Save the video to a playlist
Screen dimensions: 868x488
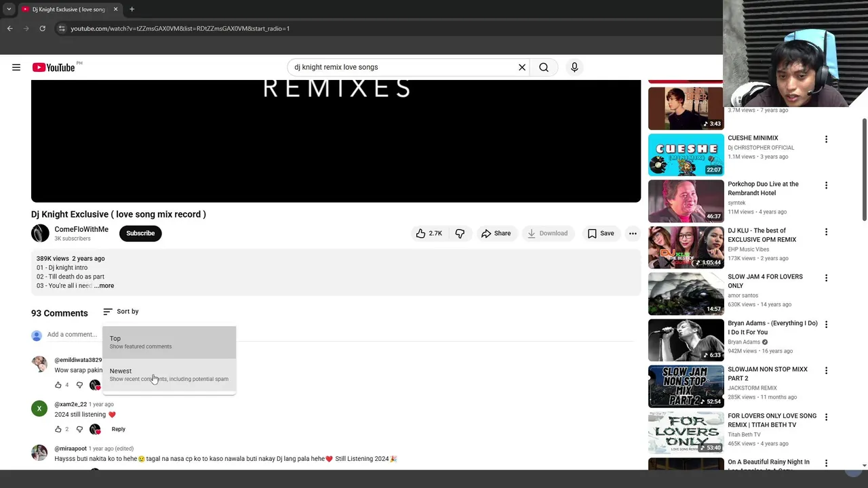click(601, 233)
